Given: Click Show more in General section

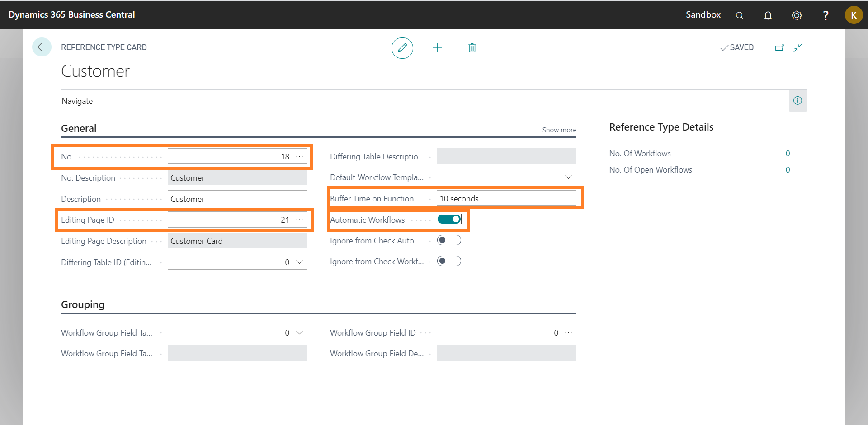Looking at the screenshot, I should (559, 130).
